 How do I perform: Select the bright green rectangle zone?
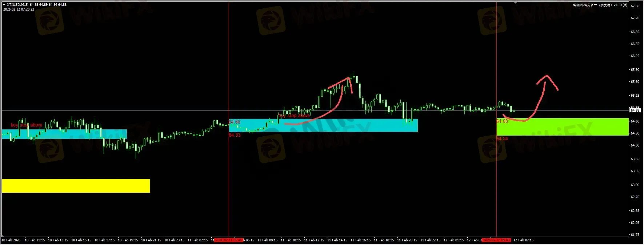coord(563,127)
